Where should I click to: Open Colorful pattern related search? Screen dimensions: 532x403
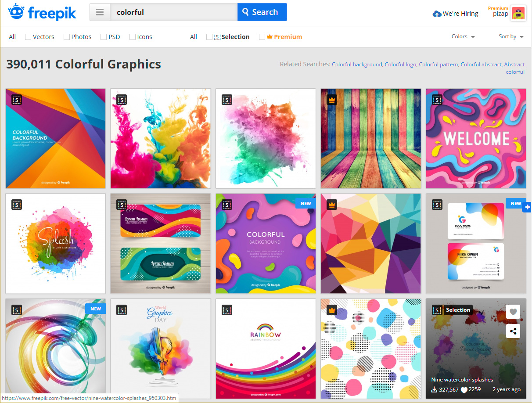(x=438, y=65)
